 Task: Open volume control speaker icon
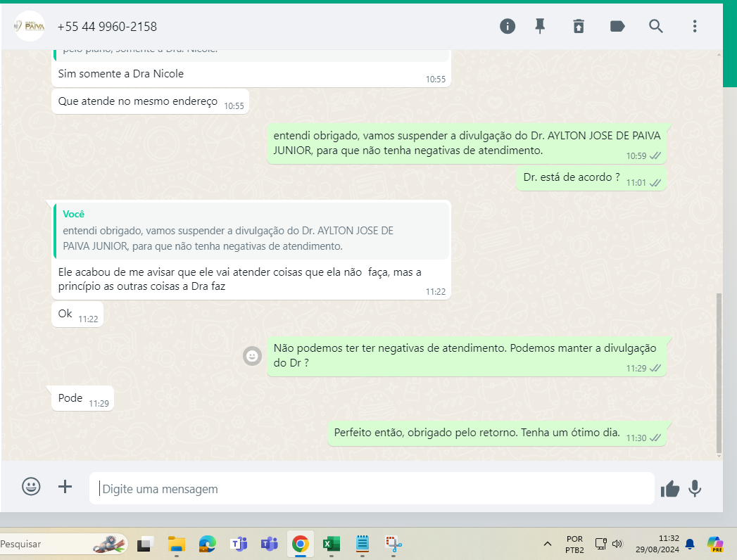pos(617,544)
